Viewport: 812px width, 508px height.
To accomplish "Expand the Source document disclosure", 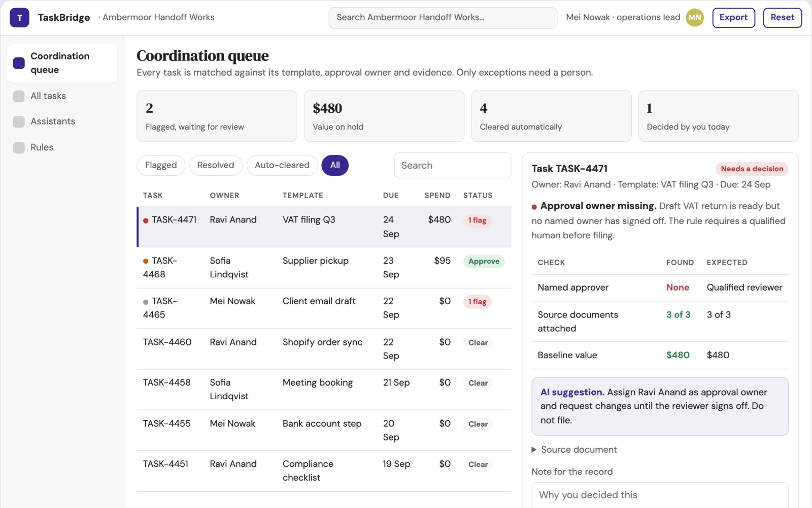I will (x=573, y=450).
